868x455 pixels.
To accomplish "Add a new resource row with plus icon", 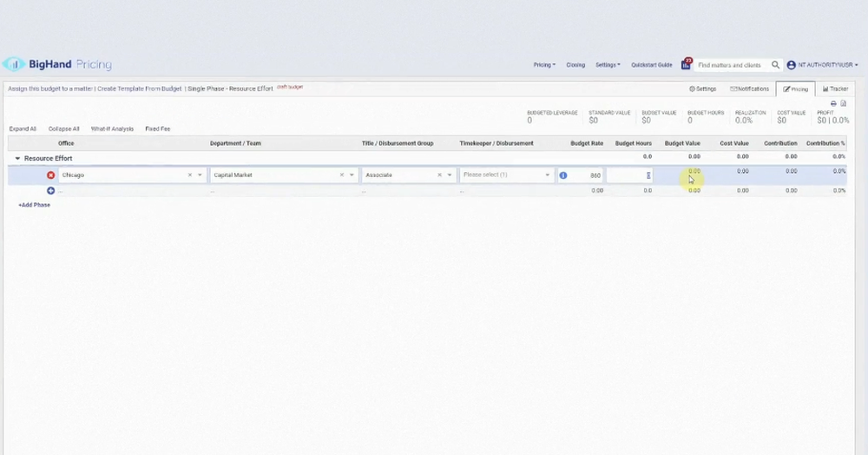I will [50, 190].
